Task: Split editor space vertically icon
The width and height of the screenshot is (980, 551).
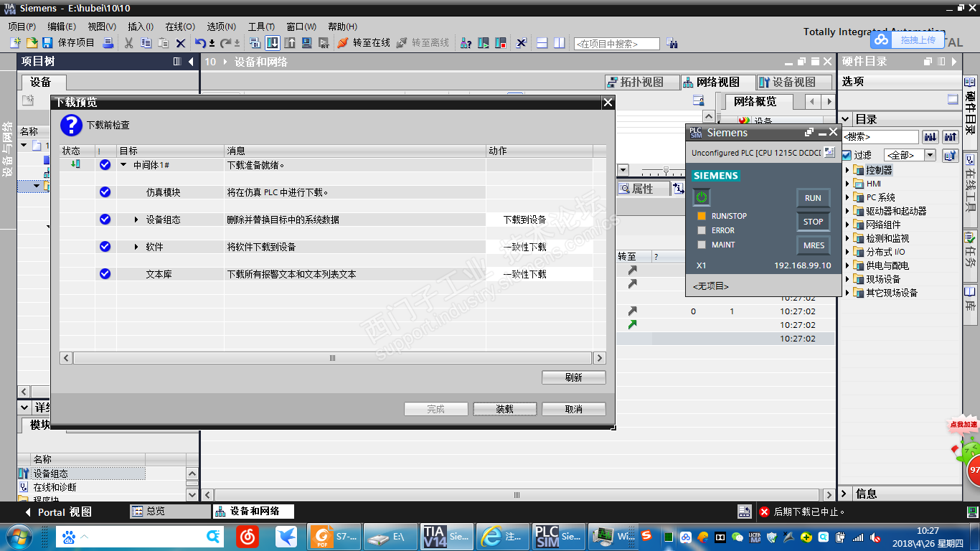Action: (x=559, y=43)
